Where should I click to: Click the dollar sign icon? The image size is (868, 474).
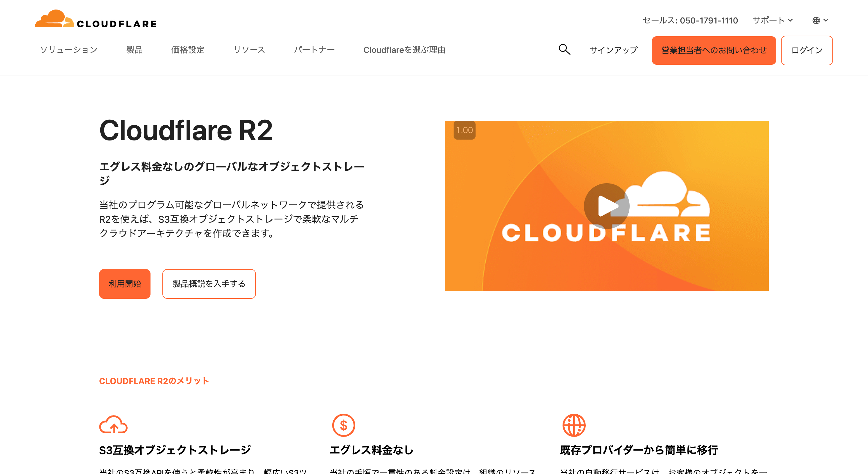[343, 425]
